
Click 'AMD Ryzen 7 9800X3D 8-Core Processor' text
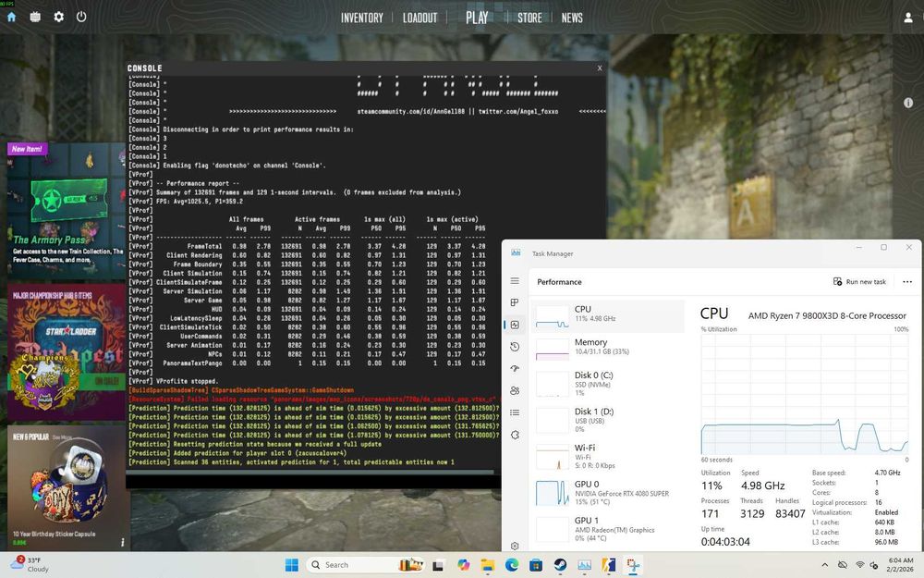[x=827, y=315]
